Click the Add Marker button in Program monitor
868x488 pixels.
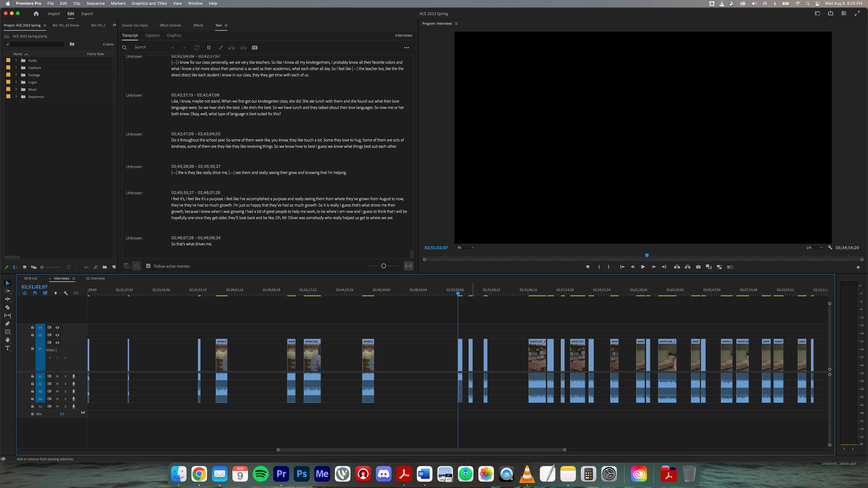click(x=588, y=267)
